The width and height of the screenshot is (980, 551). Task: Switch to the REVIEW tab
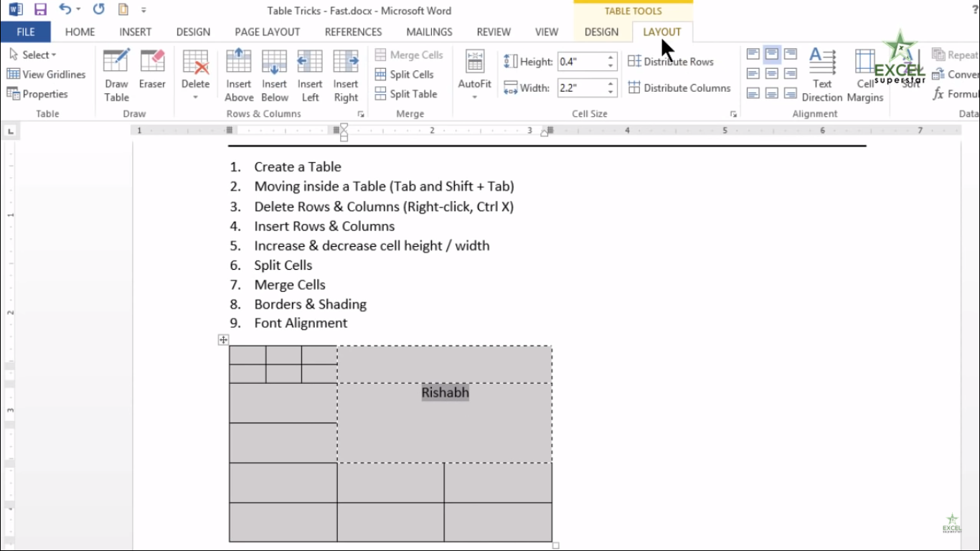pos(494,32)
